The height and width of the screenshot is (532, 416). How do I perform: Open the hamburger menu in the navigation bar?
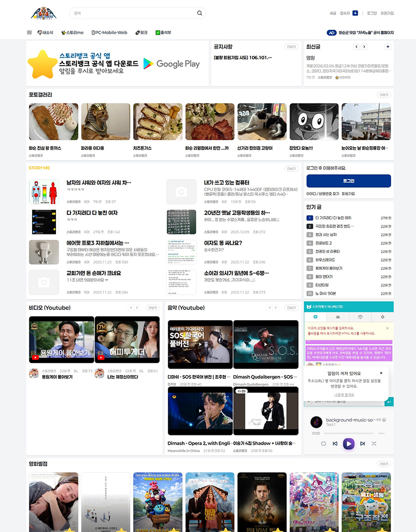click(29, 33)
